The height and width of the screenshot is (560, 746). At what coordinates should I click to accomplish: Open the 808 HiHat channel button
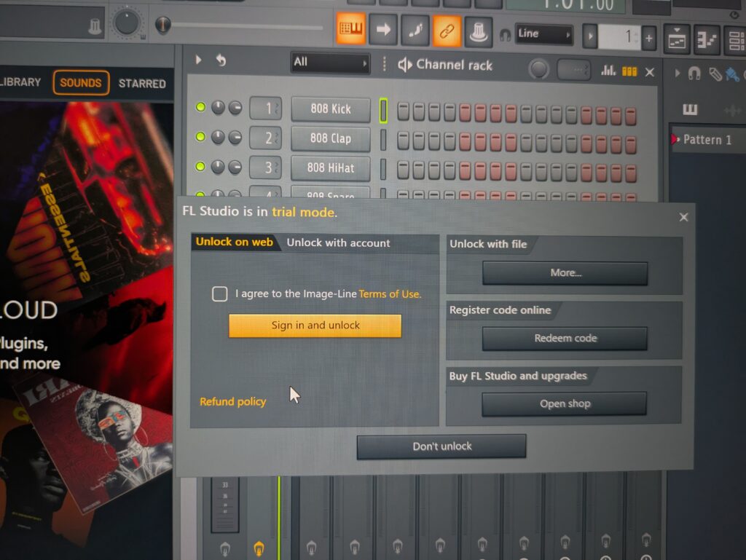[x=331, y=167]
